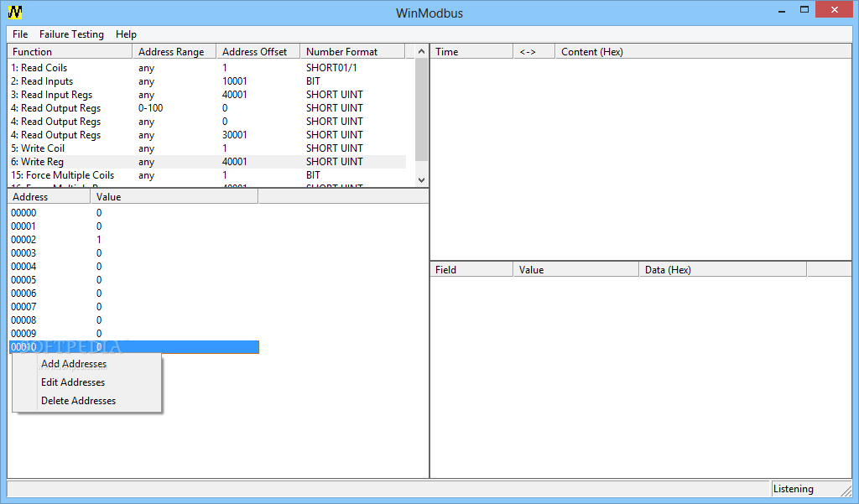Click the function list scrollbar thumb
The image size is (859, 504).
point(421,110)
